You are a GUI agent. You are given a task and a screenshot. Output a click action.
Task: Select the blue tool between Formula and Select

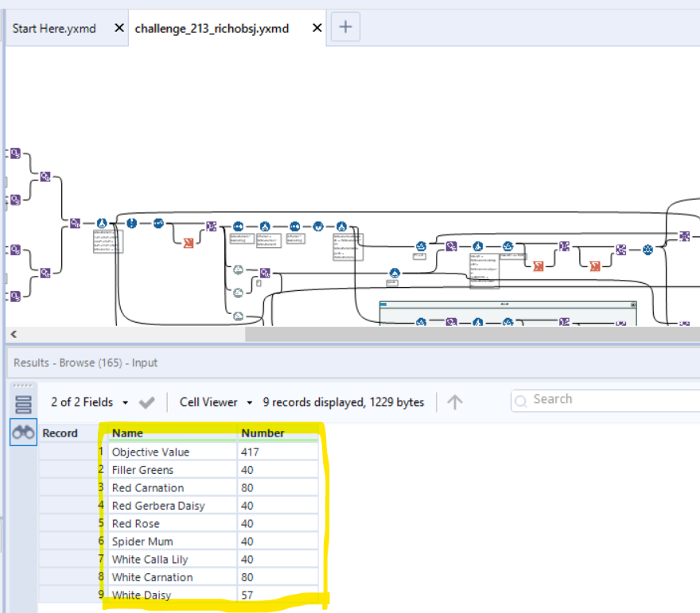[x=131, y=223]
